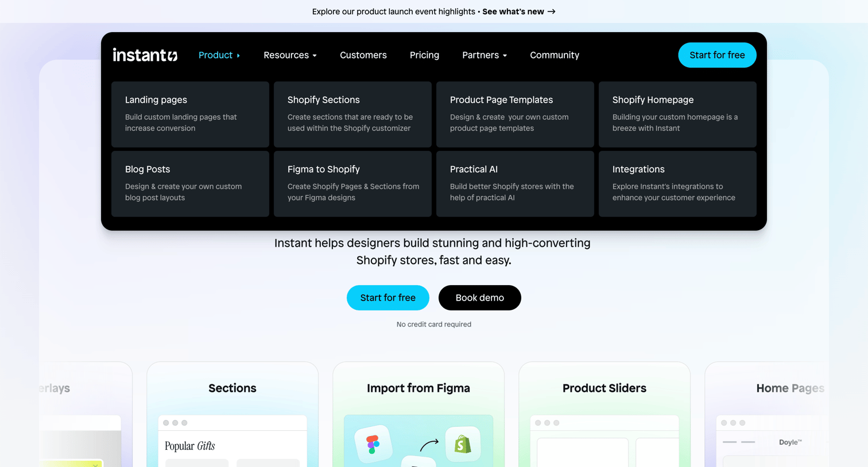Image resolution: width=868 pixels, height=467 pixels.
Task: Select Shopify Homepage menu card
Action: 677,114
